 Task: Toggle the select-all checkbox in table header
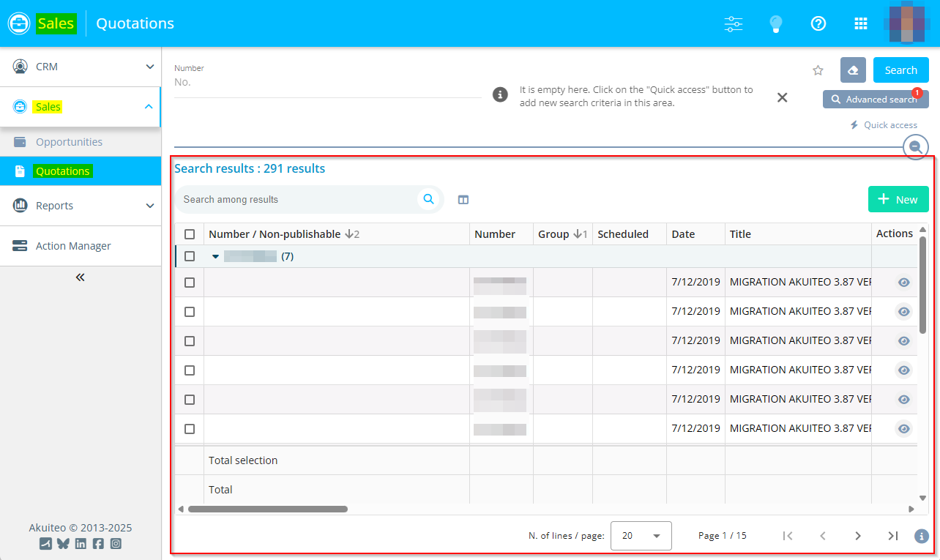tap(190, 234)
